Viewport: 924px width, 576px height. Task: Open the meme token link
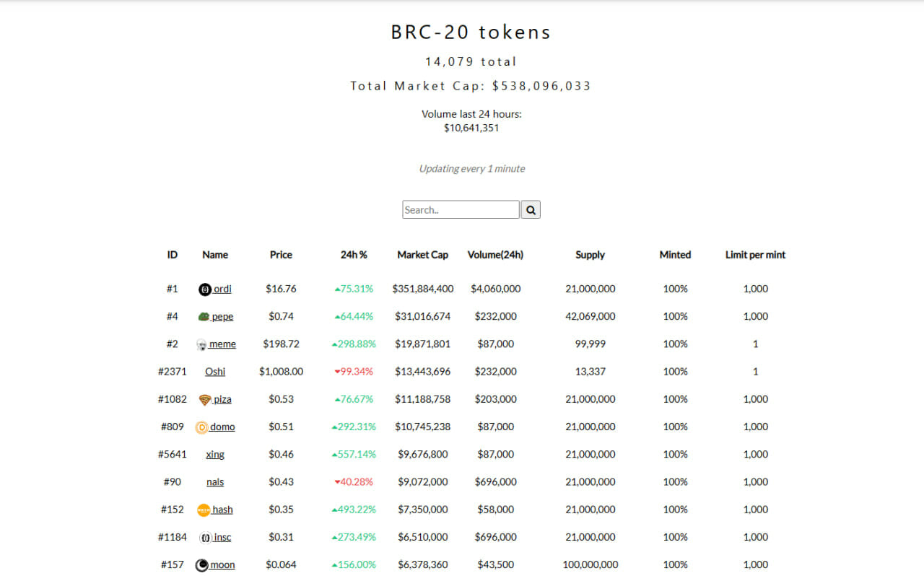(x=222, y=344)
